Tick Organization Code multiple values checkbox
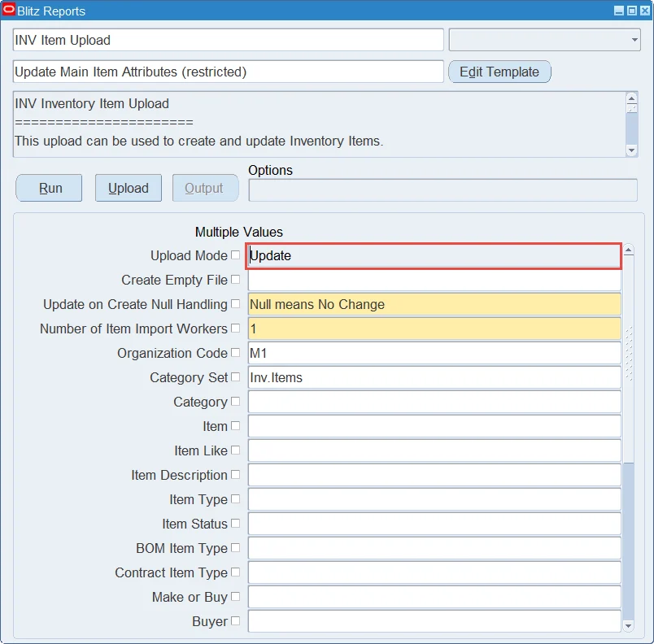Screen dimensions: 654x644 click(236, 352)
